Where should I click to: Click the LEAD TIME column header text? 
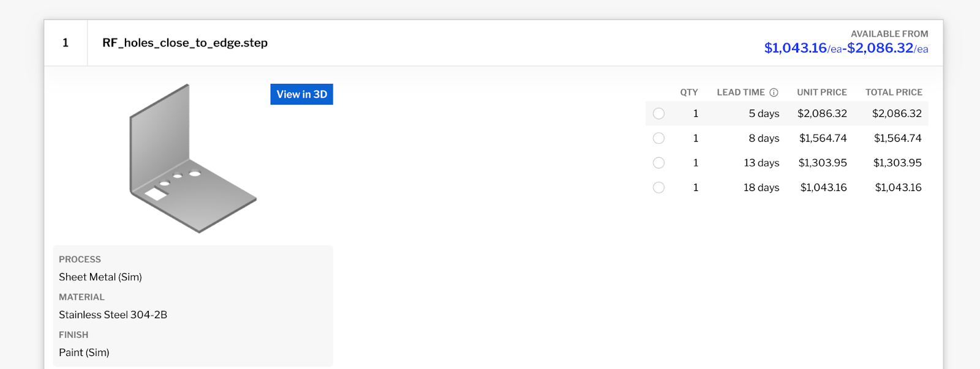click(x=741, y=92)
